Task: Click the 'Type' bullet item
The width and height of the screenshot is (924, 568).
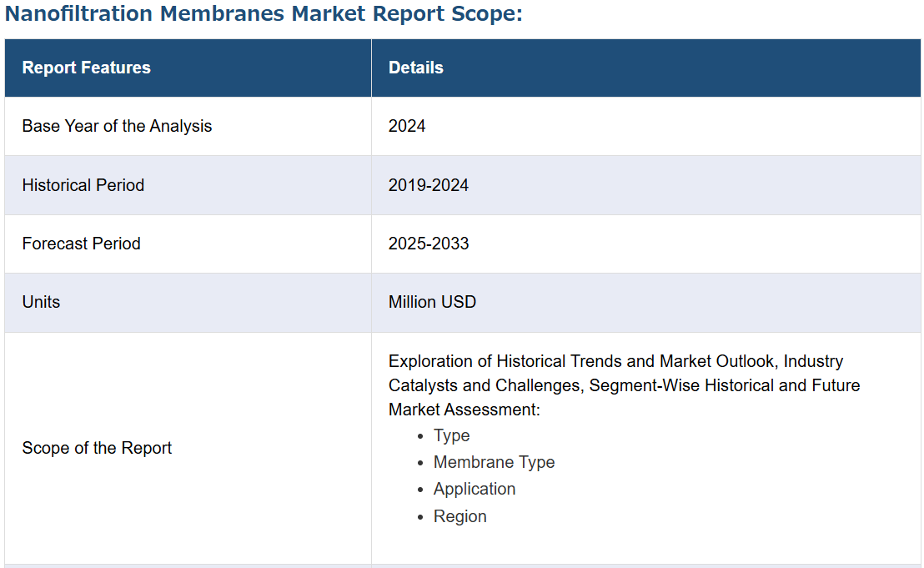Action: click(x=451, y=435)
